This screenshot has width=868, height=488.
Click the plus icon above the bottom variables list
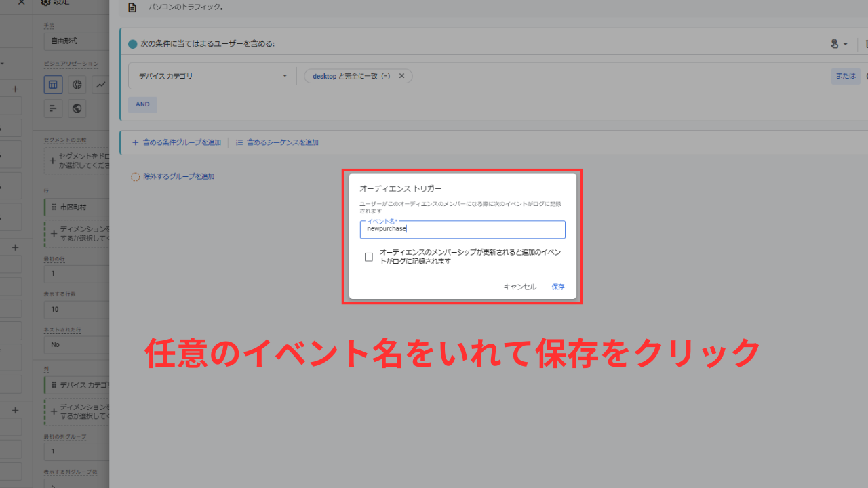pos(15,410)
